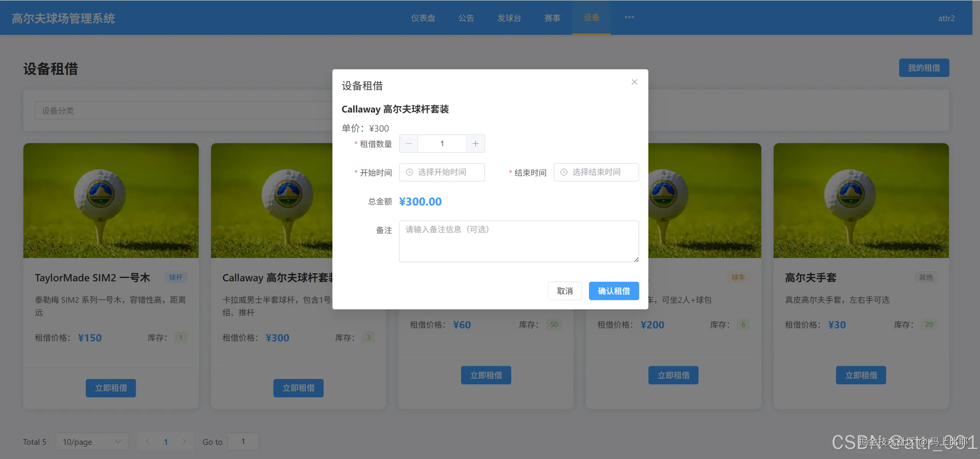
Task: Open the 赛事 nav tab
Action: pyautogui.click(x=552, y=18)
